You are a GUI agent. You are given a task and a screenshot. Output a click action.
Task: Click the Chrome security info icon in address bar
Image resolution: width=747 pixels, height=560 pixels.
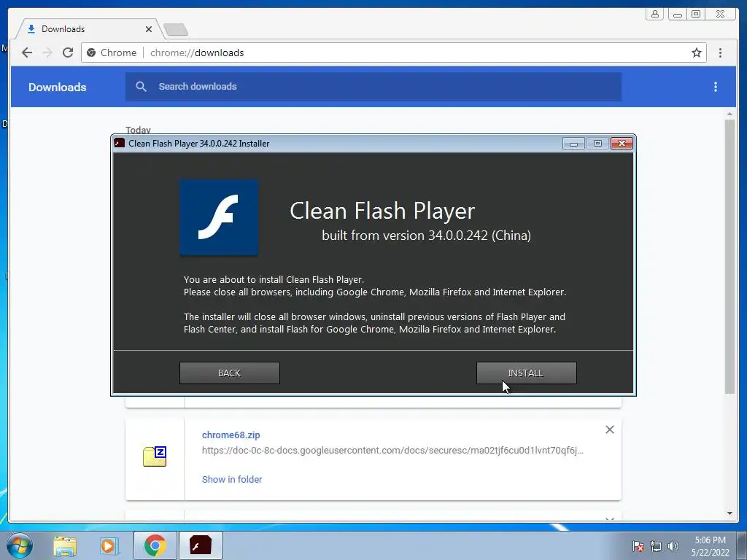(91, 52)
